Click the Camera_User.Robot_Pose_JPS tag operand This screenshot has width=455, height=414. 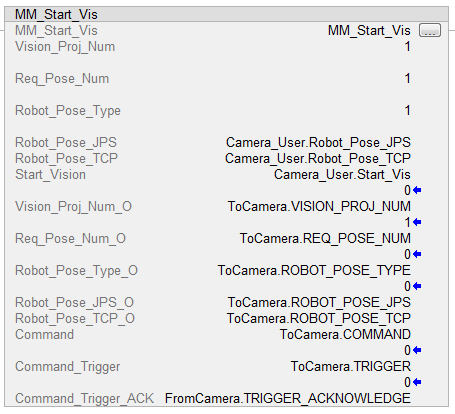click(x=318, y=143)
